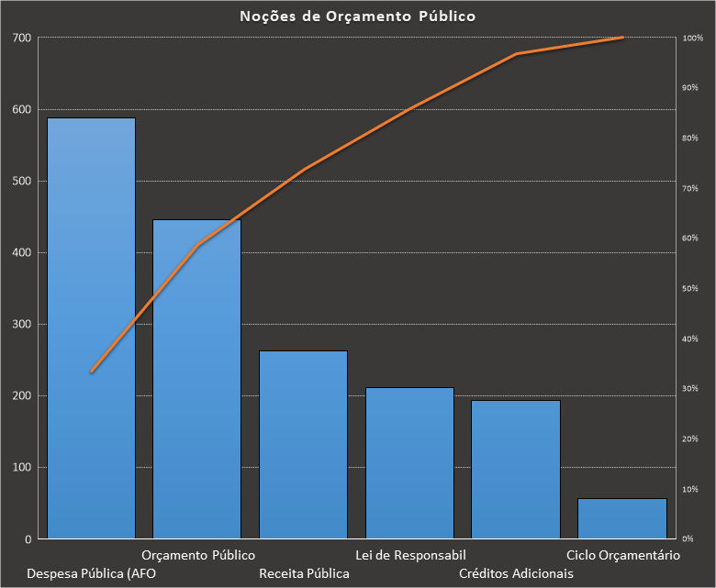Viewport: 716px width, 588px height.
Task: Select the Orçamento Público bar
Action: [x=196, y=378]
